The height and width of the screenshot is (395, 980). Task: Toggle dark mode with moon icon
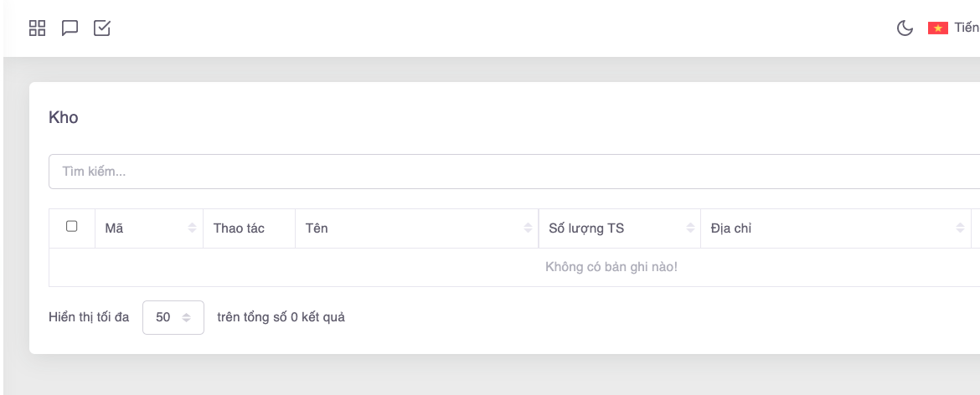point(905,28)
